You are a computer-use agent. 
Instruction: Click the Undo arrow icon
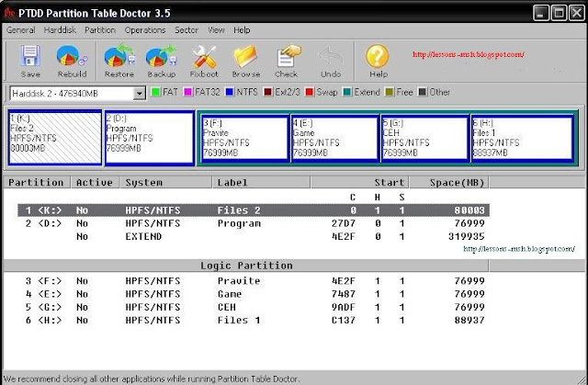(331, 57)
